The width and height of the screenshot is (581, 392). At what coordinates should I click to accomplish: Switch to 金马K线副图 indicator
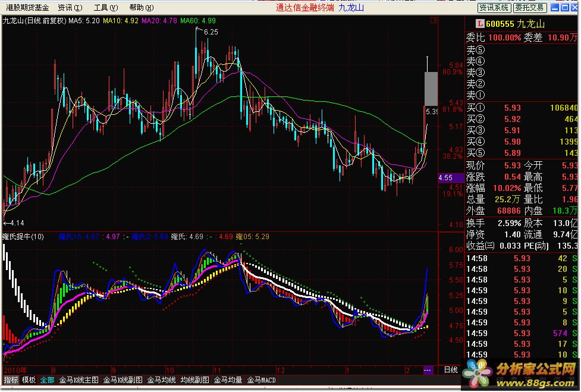[123, 380]
